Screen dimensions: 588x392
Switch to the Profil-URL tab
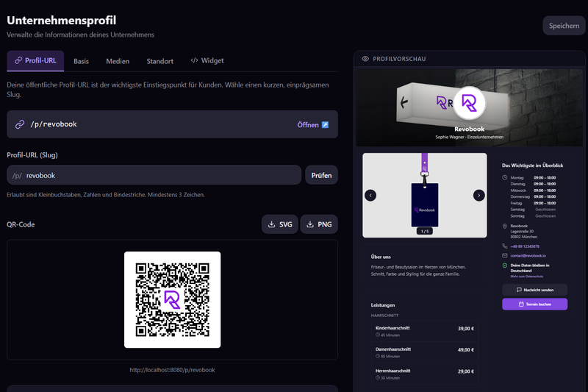coord(35,61)
